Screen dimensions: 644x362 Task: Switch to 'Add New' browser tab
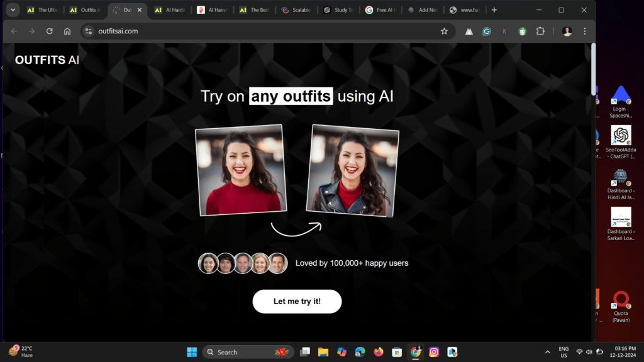pyautogui.click(x=424, y=10)
